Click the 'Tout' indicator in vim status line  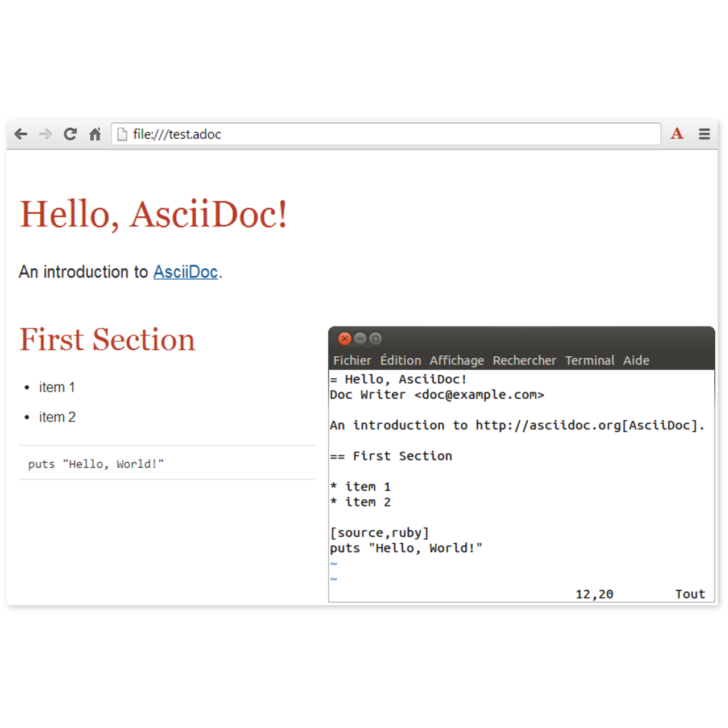(690, 594)
